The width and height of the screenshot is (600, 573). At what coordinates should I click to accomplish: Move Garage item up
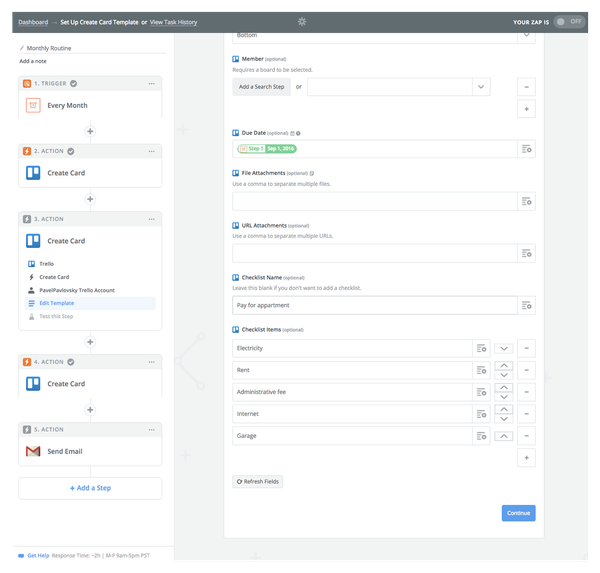tap(504, 436)
